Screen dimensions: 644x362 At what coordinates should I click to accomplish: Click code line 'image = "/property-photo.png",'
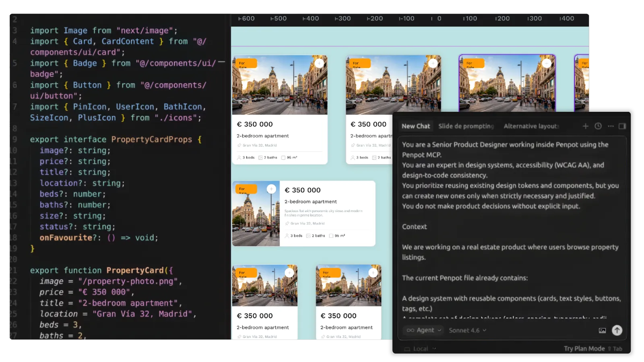pyautogui.click(x=111, y=281)
